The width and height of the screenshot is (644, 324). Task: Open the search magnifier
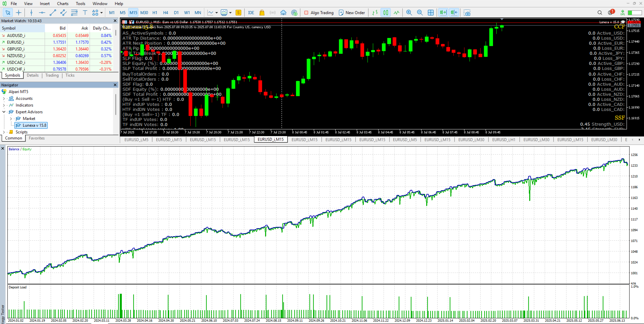tap(600, 13)
